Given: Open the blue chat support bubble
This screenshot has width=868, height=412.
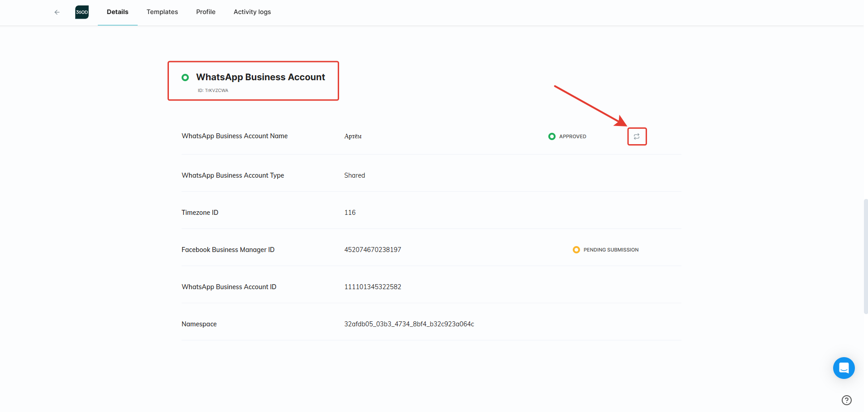Looking at the screenshot, I should (844, 368).
